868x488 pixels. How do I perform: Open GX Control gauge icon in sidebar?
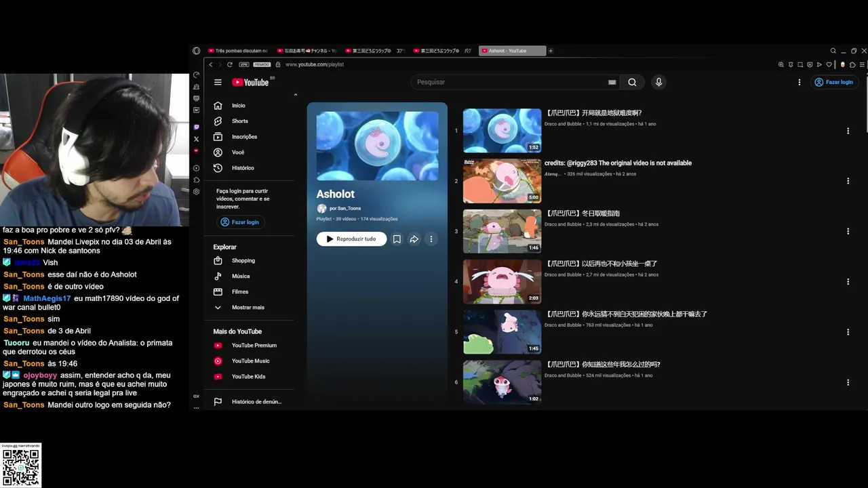pyautogui.click(x=196, y=75)
